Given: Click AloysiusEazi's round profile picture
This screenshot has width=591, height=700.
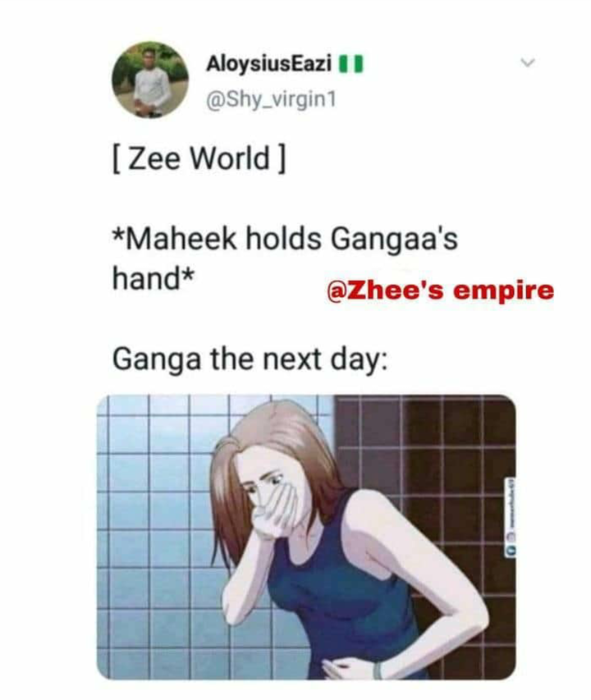Looking at the screenshot, I should tap(150, 80).
